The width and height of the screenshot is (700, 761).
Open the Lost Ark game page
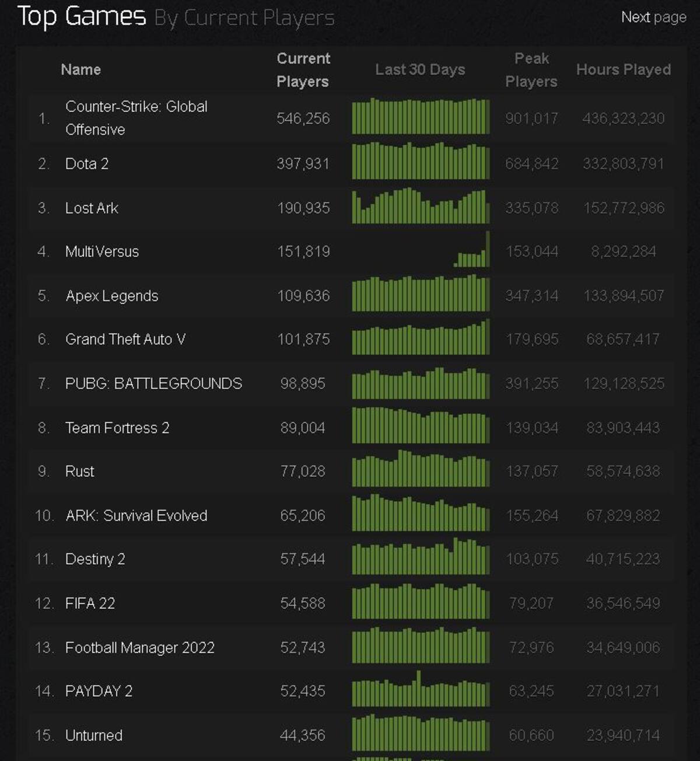pos(92,208)
